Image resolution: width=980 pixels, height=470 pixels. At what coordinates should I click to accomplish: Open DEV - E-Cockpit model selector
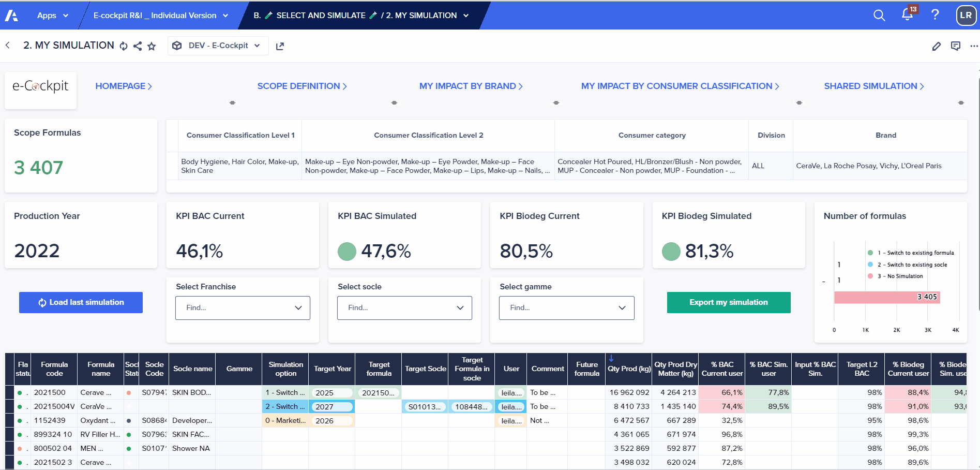[x=218, y=46]
